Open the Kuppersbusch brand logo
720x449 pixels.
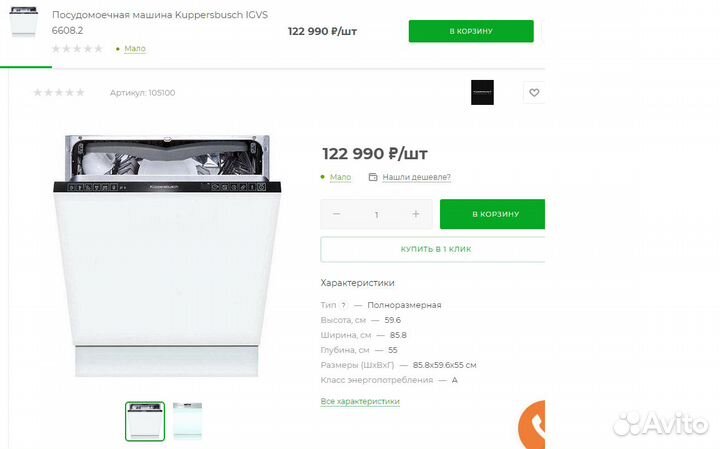[x=482, y=92]
